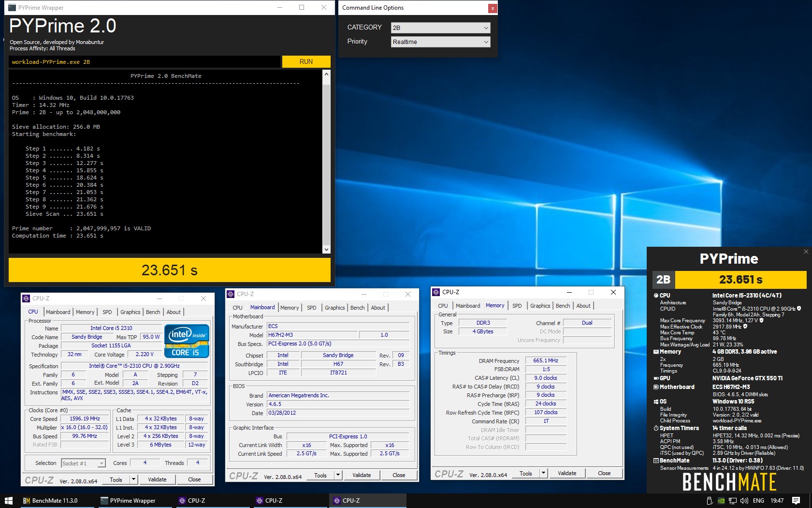The image size is (812, 508).
Task: Click Validate in CPU-Z CPU window
Action: (x=157, y=479)
